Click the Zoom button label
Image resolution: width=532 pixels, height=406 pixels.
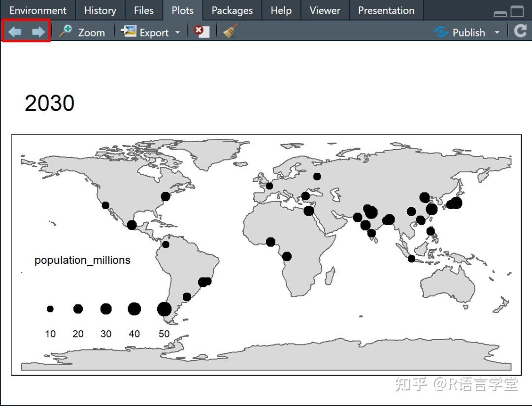[91, 32]
